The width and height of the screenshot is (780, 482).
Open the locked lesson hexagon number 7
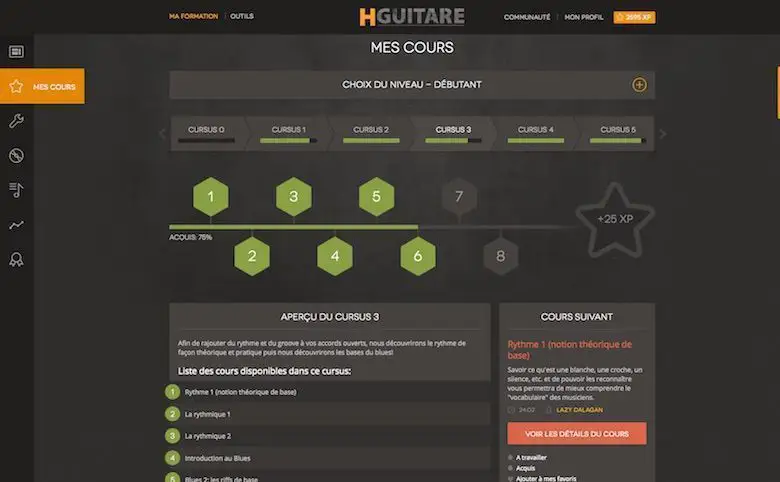coord(459,196)
